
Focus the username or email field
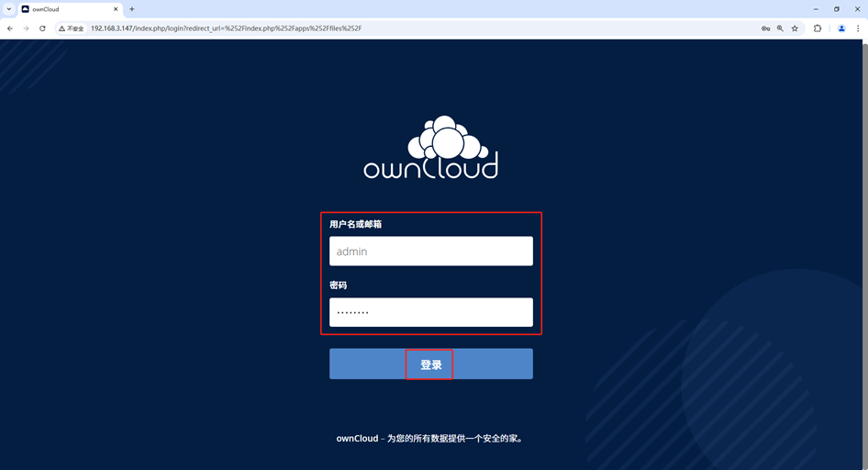tap(431, 252)
